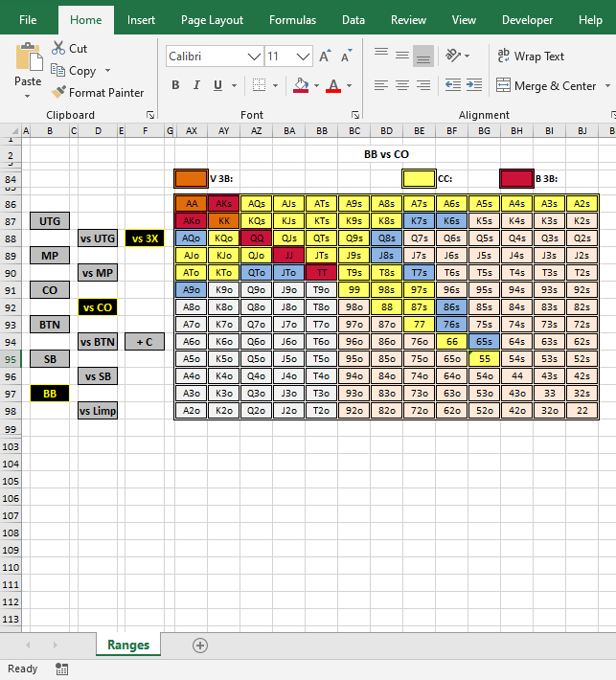Click the vs Limp button
This screenshot has width=616, height=680.
[98, 411]
